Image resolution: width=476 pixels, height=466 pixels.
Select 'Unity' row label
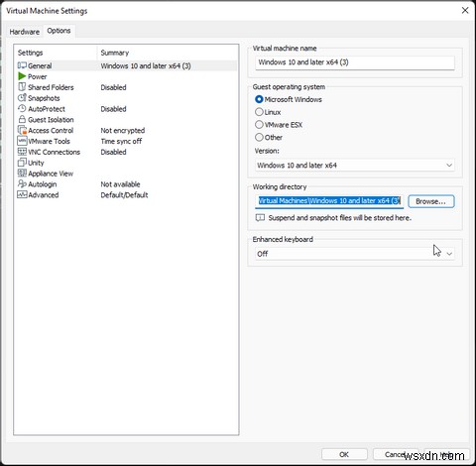[36, 163]
